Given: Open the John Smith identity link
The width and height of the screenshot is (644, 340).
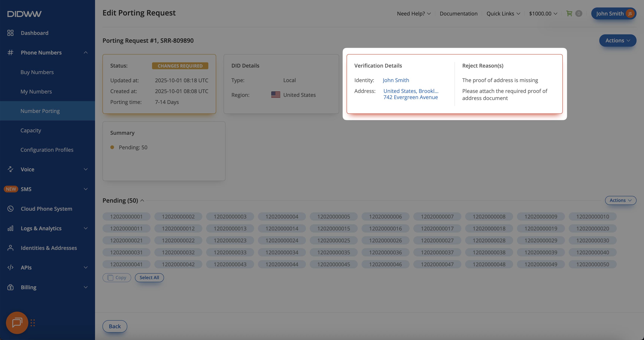Looking at the screenshot, I should [396, 80].
